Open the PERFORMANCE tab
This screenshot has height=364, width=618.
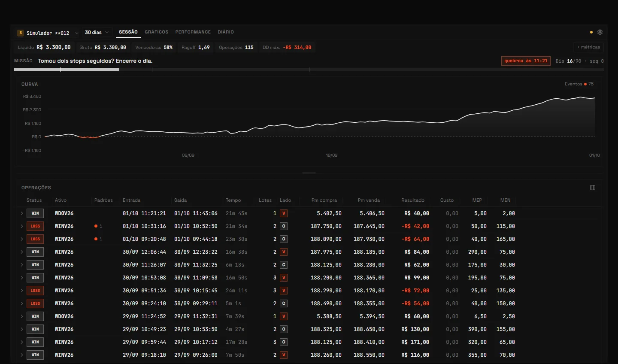coord(193,32)
